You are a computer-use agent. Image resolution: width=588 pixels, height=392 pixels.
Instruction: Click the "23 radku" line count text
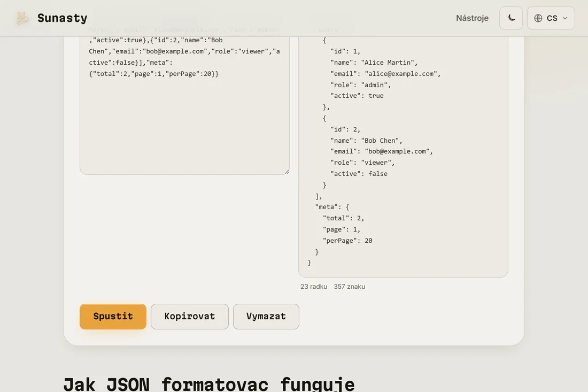click(313, 287)
